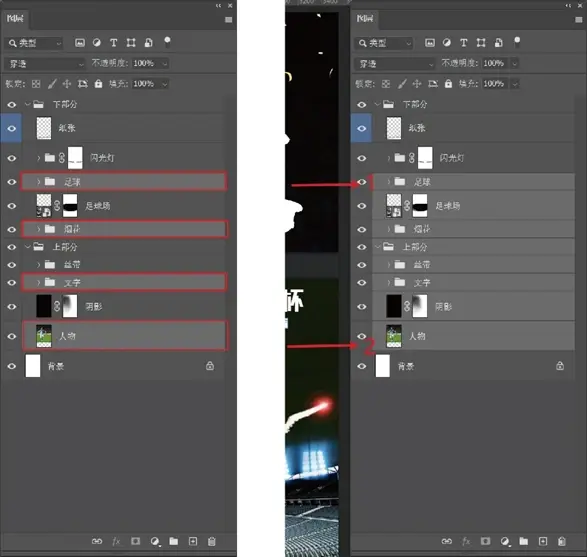Click link layers icon at right panel bottom
This screenshot has width=587, height=557.
(x=447, y=541)
